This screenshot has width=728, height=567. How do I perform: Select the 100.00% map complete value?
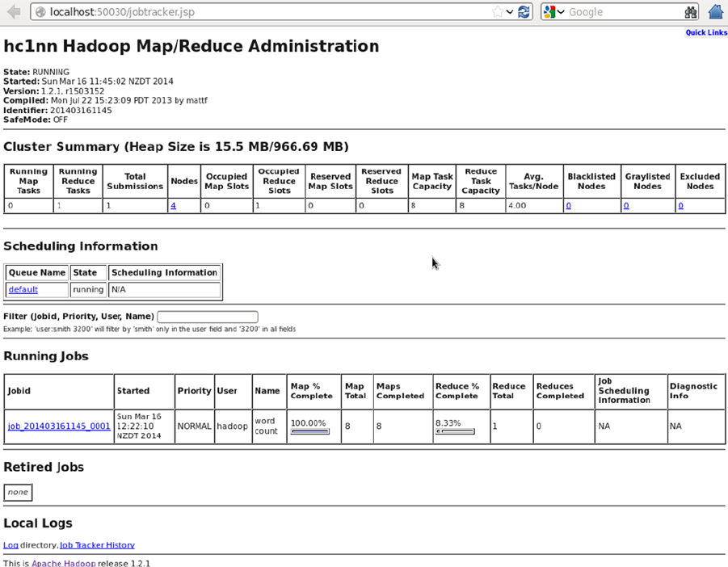pos(308,423)
